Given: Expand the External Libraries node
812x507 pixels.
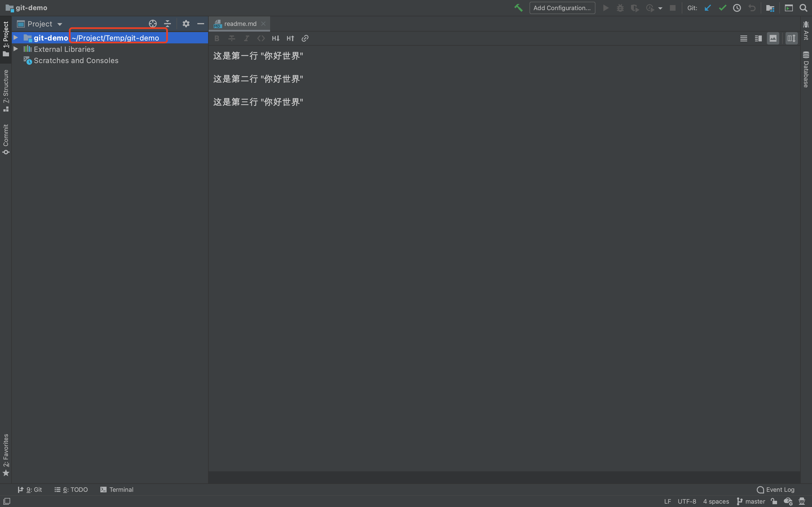Looking at the screenshot, I should click(x=16, y=49).
